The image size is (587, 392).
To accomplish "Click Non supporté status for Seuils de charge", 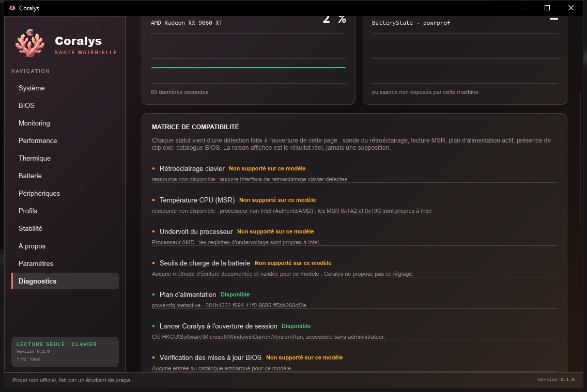I will (x=293, y=263).
